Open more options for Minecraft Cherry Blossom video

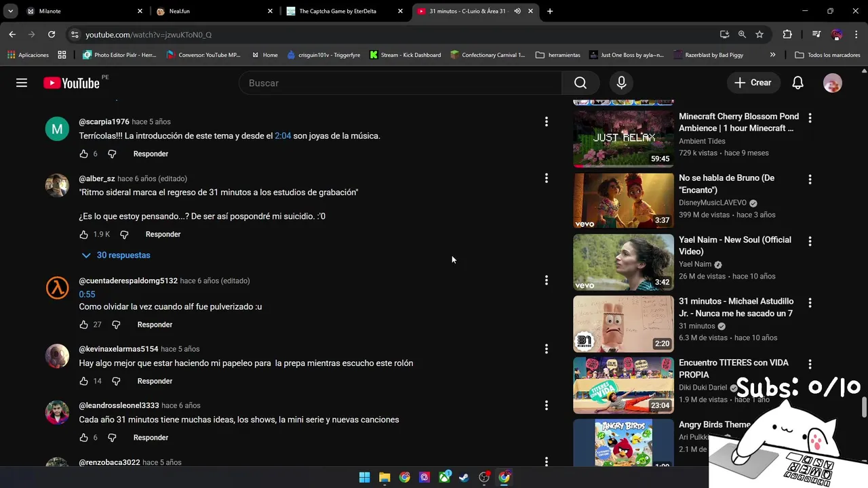point(810,118)
